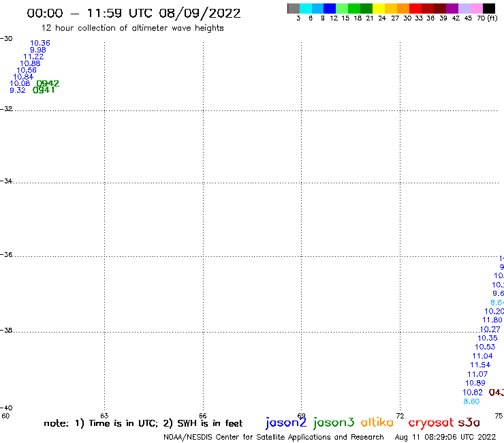Screen dimensions: 504x443
Task: Click the cyan swatch in the color scale
Action: pyautogui.click(x=306, y=8)
